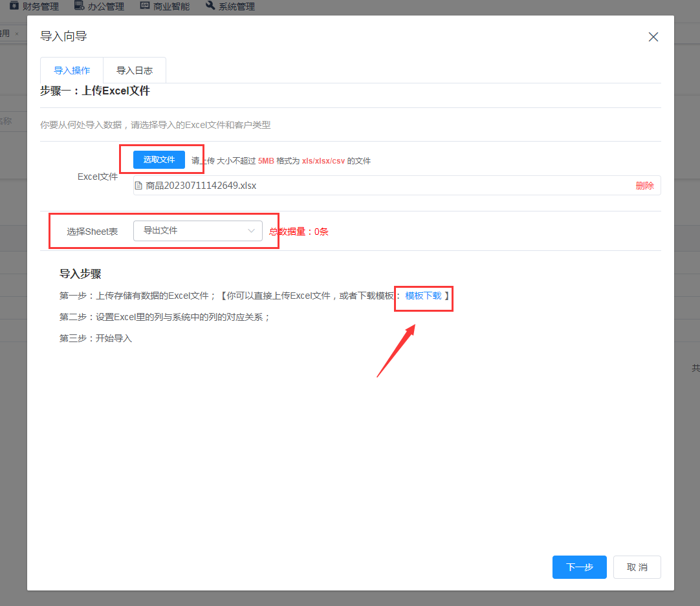Switch to the 导入操作 tab
This screenshot has width=700, height=606.
(72, 70)
